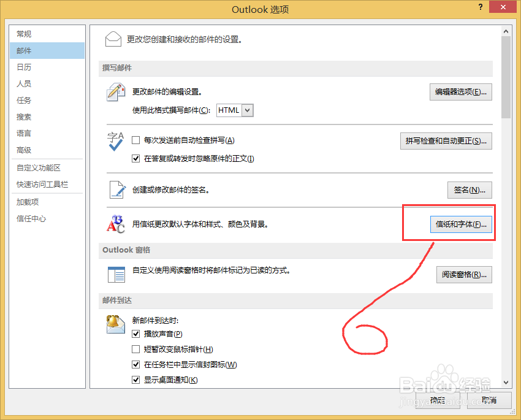The width and height of the screenshot is (521, 420).
Task: Click the ABC stationery and fonts icon
Action: pos(115,224)
